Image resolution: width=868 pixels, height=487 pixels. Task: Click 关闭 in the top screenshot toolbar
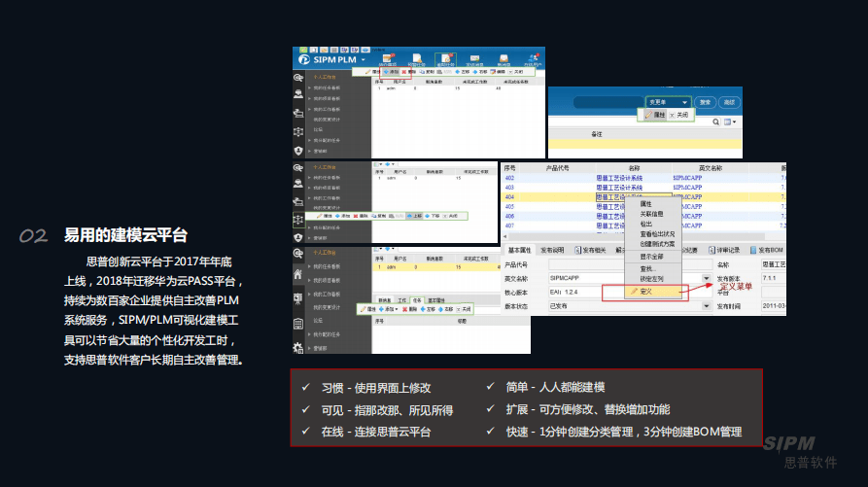tap(516, 72)
